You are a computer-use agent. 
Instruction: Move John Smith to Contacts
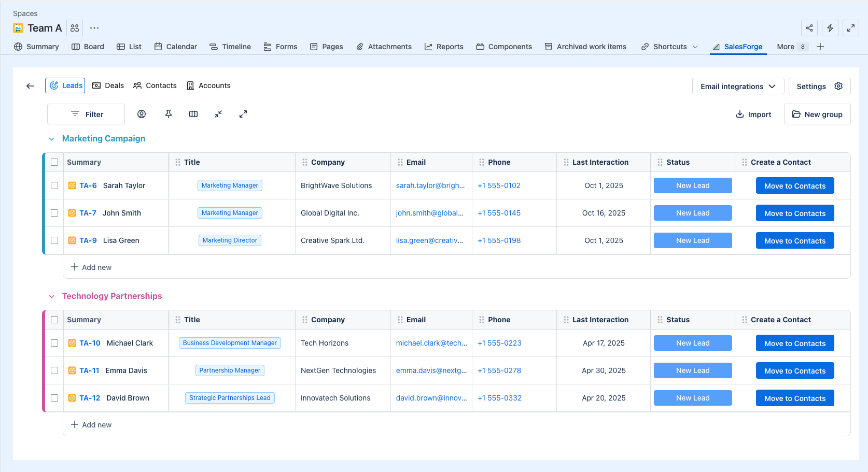(794, 213)
